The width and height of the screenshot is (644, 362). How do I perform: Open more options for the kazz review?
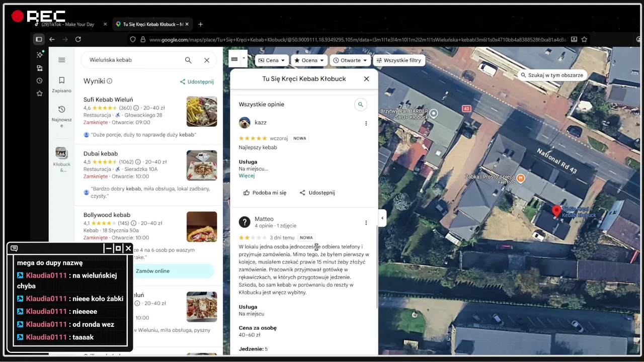click(x=366, y=123)
